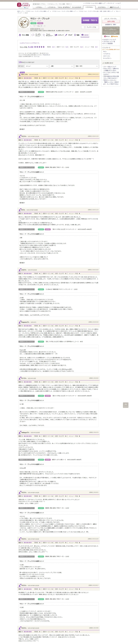Open the メニュー filter dropdown
The width and height of the screenshot is (138, 644).
(37, 66)
